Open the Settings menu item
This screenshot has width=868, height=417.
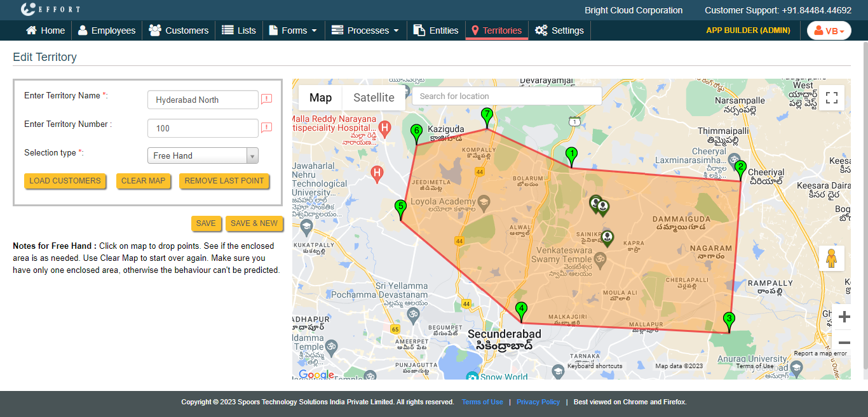pyautogui.click(x=559, y=30)
